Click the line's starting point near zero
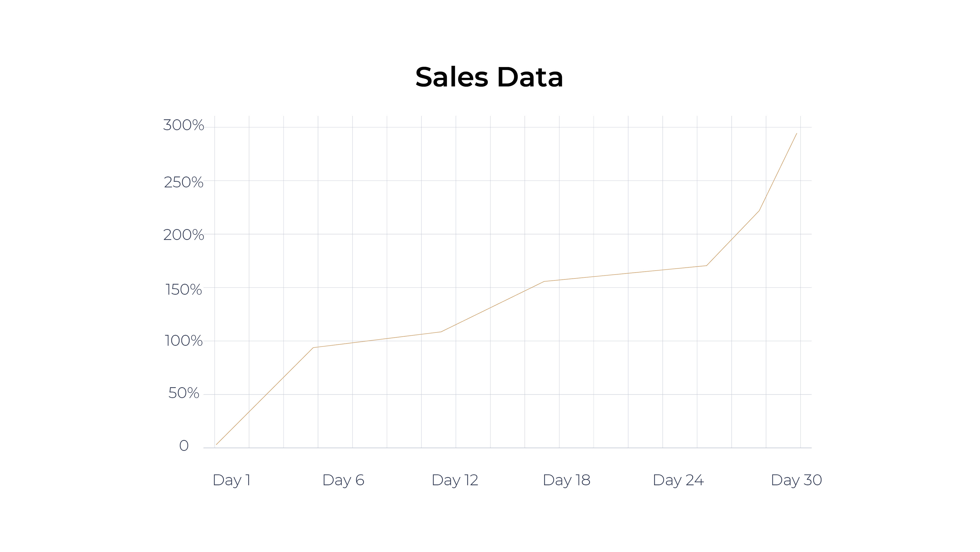980x552 pixels. (216, 444)
